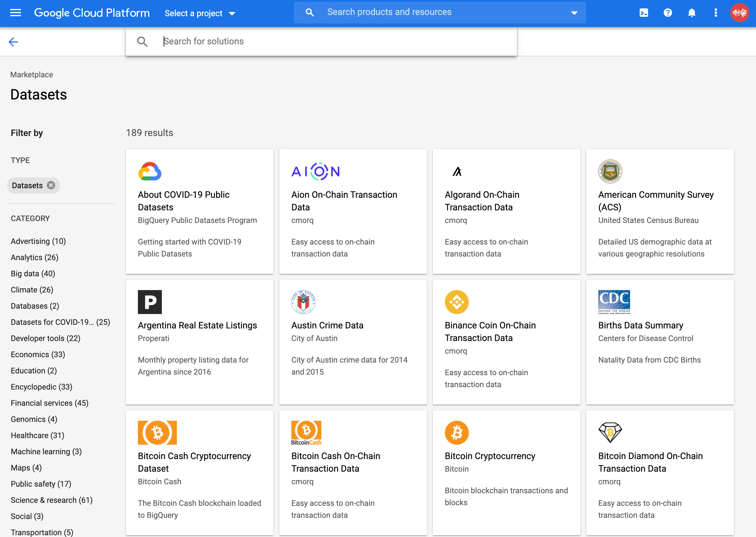Click inside the Search for solutions field
This screenshot has height=537, width=756.
[298, 41]
